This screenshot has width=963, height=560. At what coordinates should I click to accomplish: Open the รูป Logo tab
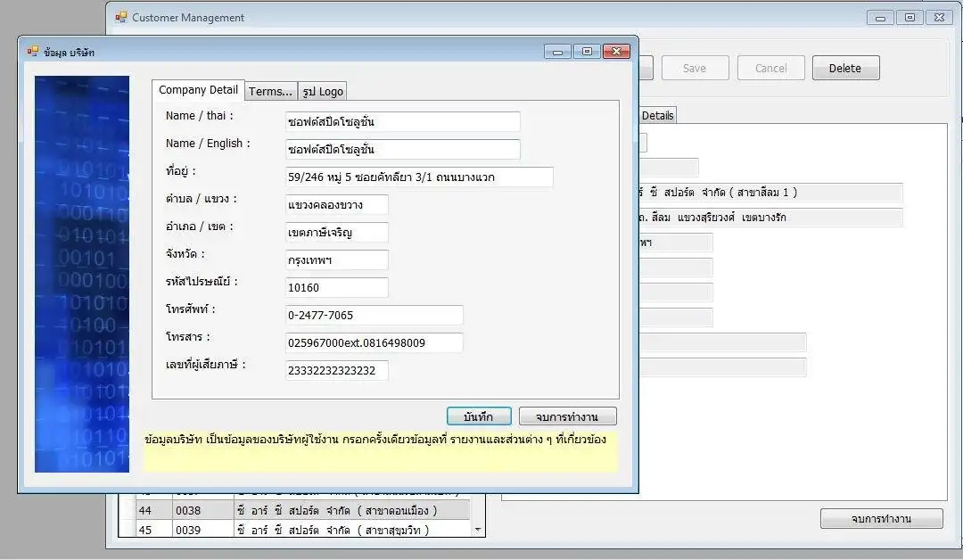coord(323,92)
